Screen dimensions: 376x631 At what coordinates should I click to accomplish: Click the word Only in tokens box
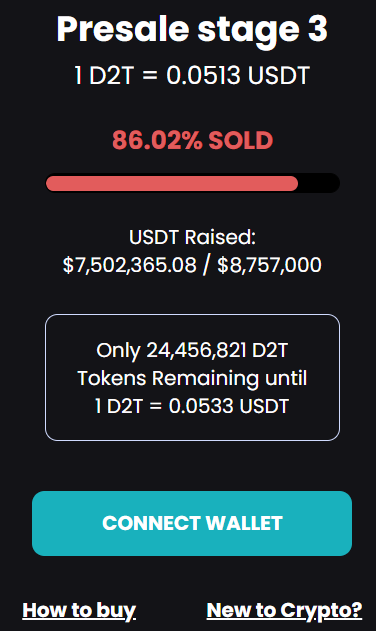118,351
